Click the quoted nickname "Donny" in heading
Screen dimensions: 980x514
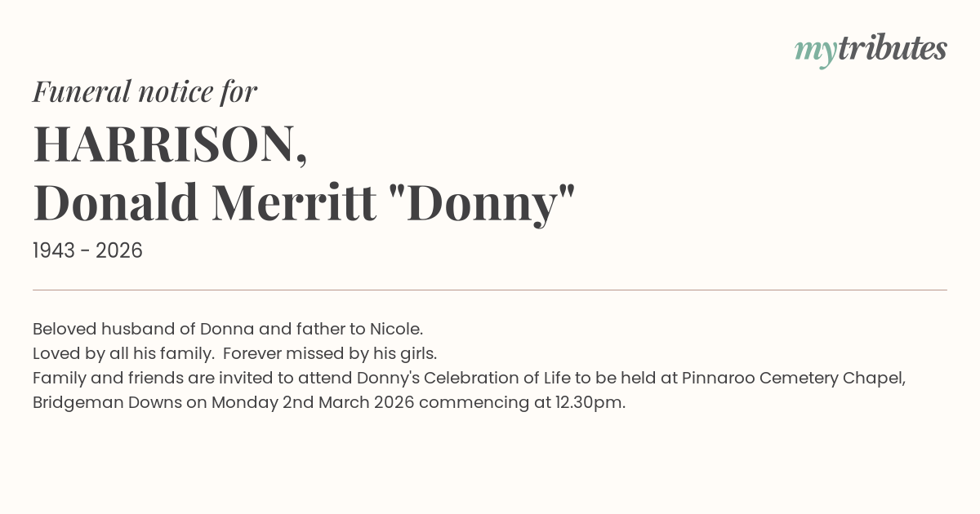tap(479, 202)
